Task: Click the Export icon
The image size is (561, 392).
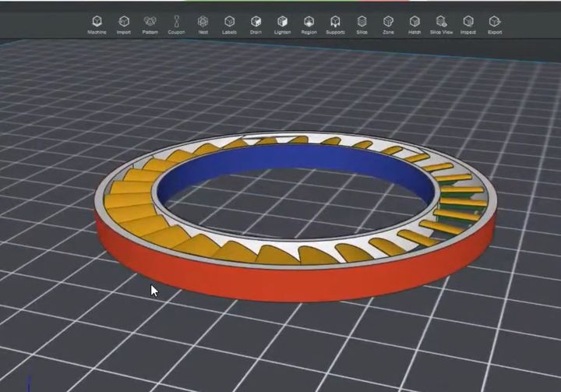Action: coord(494,23)
